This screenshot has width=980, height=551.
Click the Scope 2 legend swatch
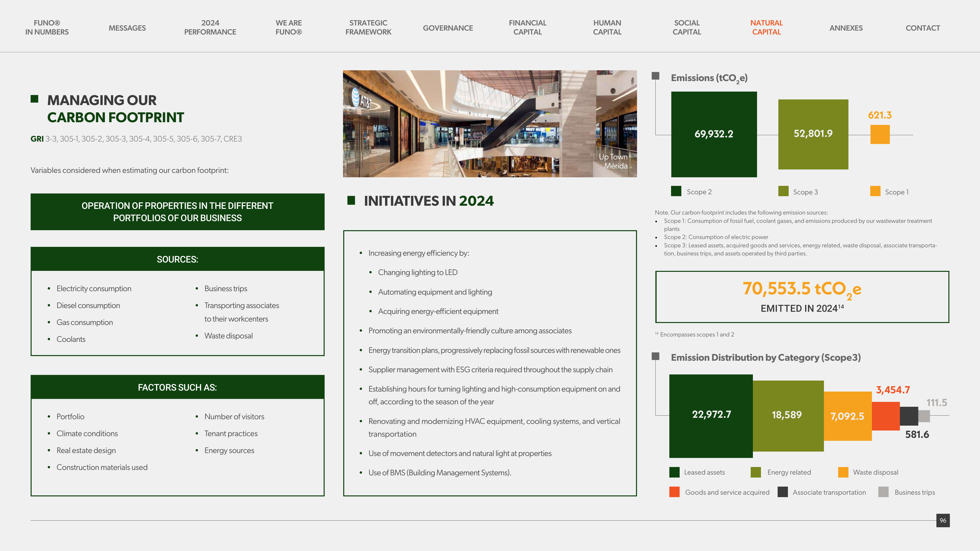click(676, 191)
